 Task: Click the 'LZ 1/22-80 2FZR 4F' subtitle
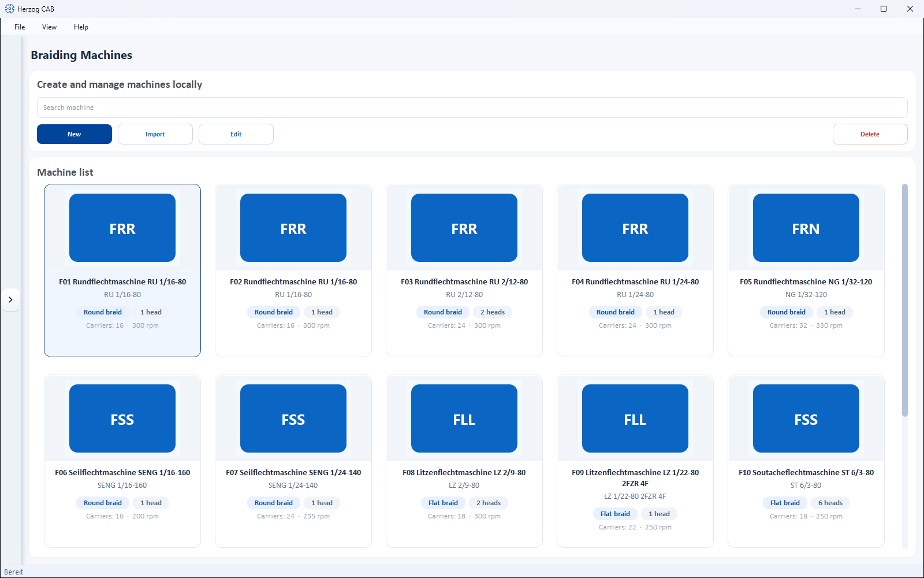click(635, 497)
